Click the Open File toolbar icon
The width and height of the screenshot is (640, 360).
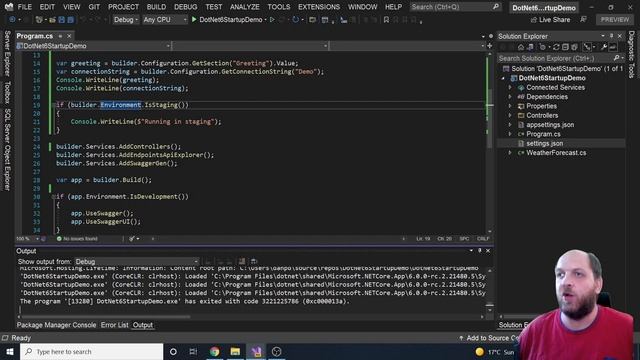click(53, 20)
